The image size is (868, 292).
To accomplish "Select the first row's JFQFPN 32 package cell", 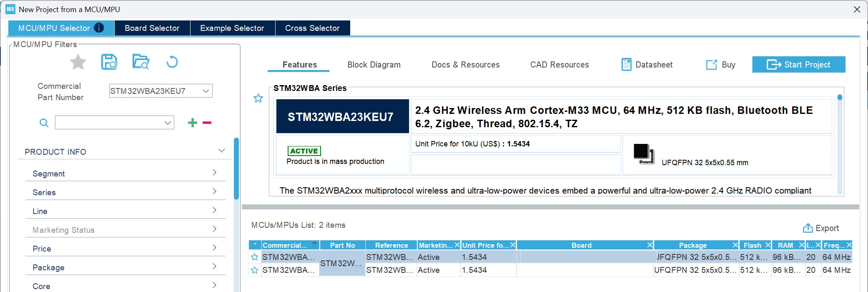I will 696,257.
